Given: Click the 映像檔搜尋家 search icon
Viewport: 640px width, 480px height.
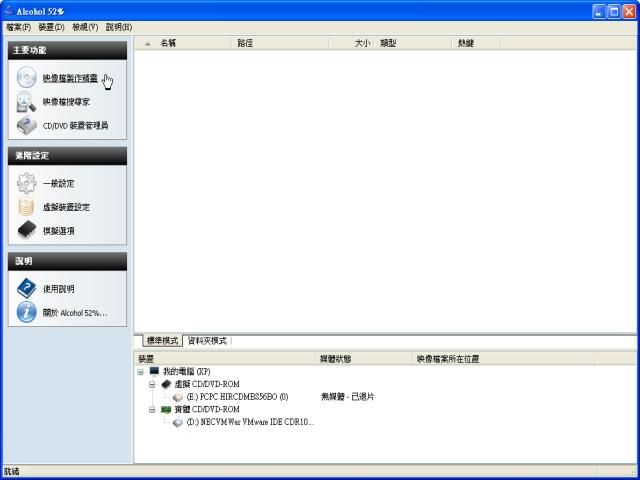Looking at the screenshot, I should click(27, 102).
